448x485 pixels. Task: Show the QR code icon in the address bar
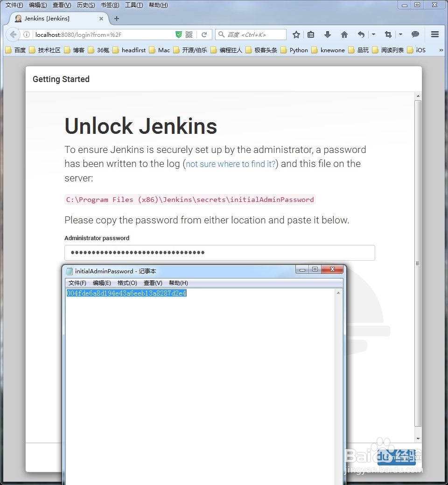189,35
